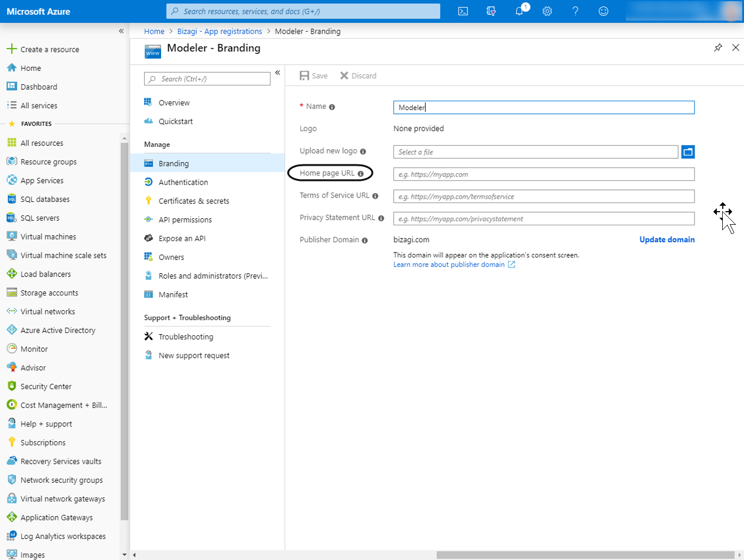
Task: Click info icon next to Upload new logo
Action: pyautogui.click(x=363, y=152)
